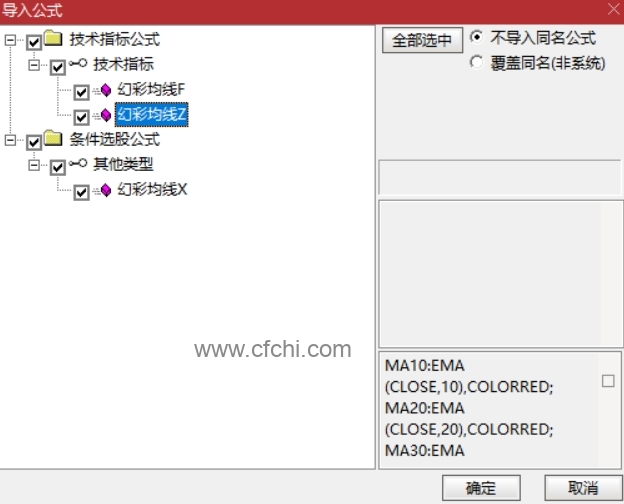Uncheck the 幻彩均线X checkbox

coord(82,192)
